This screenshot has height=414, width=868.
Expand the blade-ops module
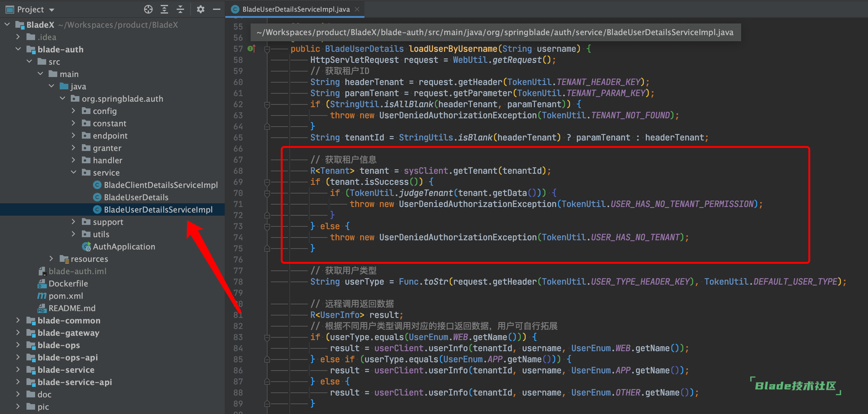click(x=18, y=345)
